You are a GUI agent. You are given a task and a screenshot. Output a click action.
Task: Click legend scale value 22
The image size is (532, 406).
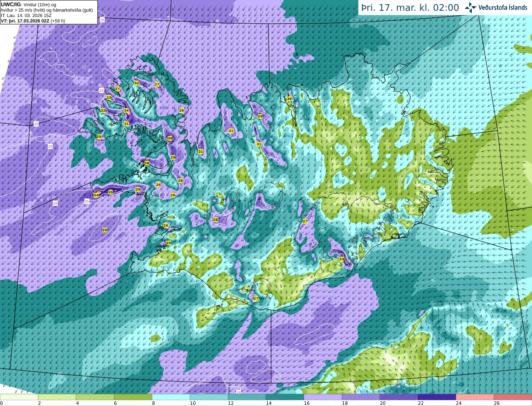(421, 403)
